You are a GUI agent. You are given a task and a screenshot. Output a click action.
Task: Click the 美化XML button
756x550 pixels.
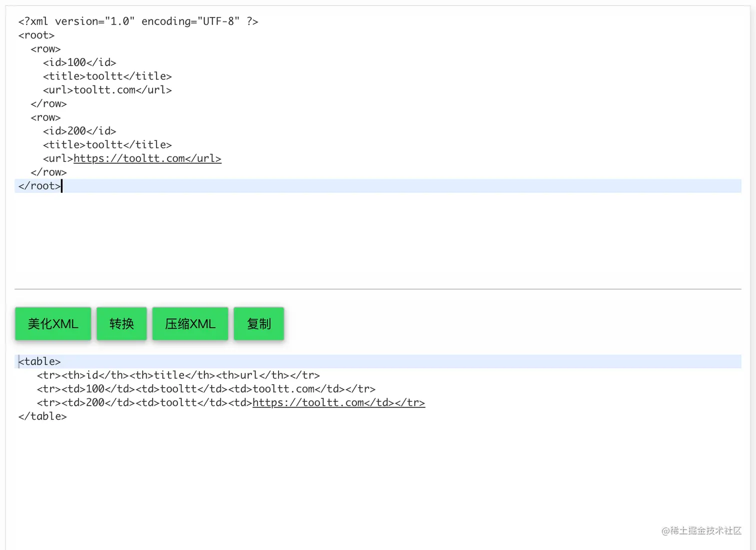point(53,324)
